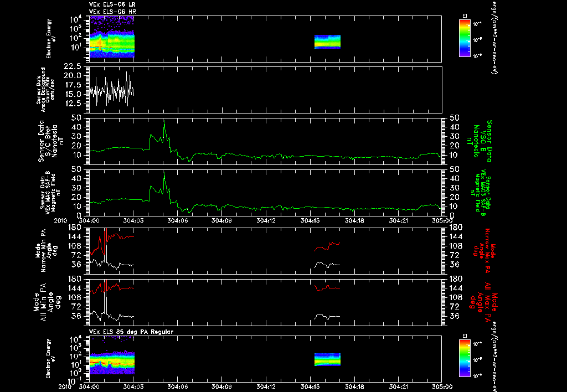The image size is (567, 392).
Task: Click the red All Max PA segment near 304:16
Action: coord(327,288)
